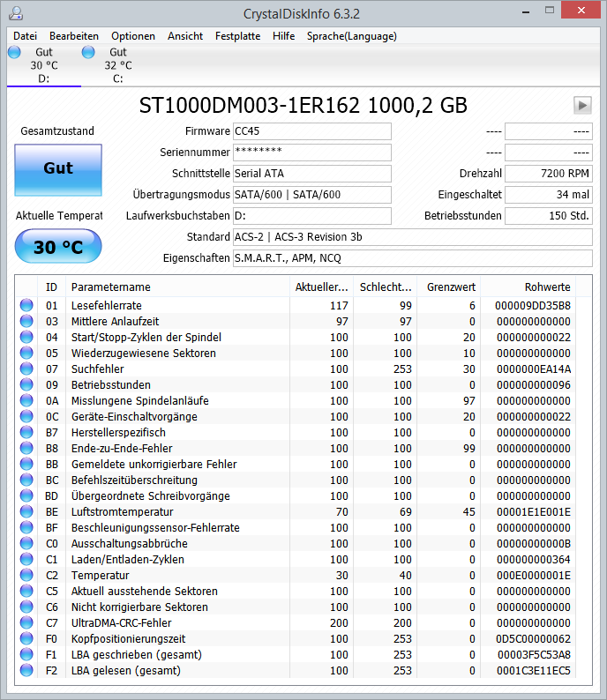
Task: Click status orb for Übergeordnete Schreibvorgänge
Action: pyautogui.click(x=26, y=495)
